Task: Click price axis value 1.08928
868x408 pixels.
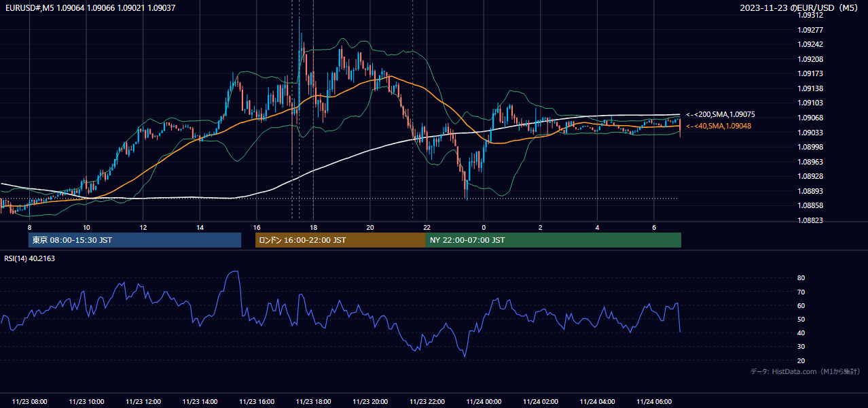Action: [810, 176]
